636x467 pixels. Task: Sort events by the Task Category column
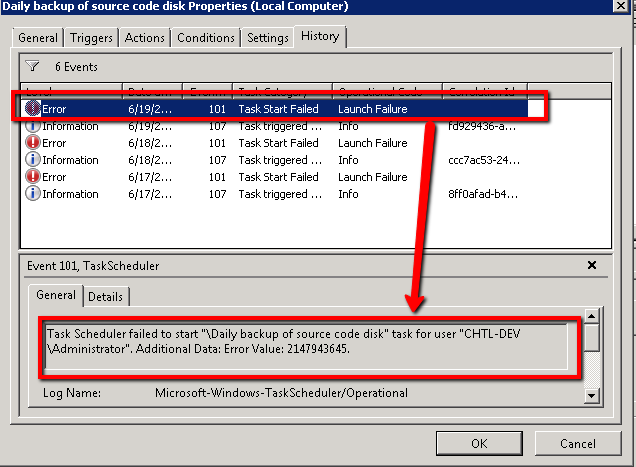(280, 91)
